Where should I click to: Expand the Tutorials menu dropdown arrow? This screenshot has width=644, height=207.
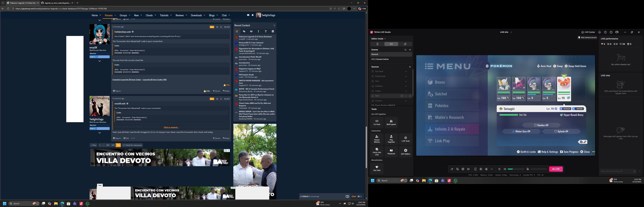pyautogui.click(x=171, y=15)
